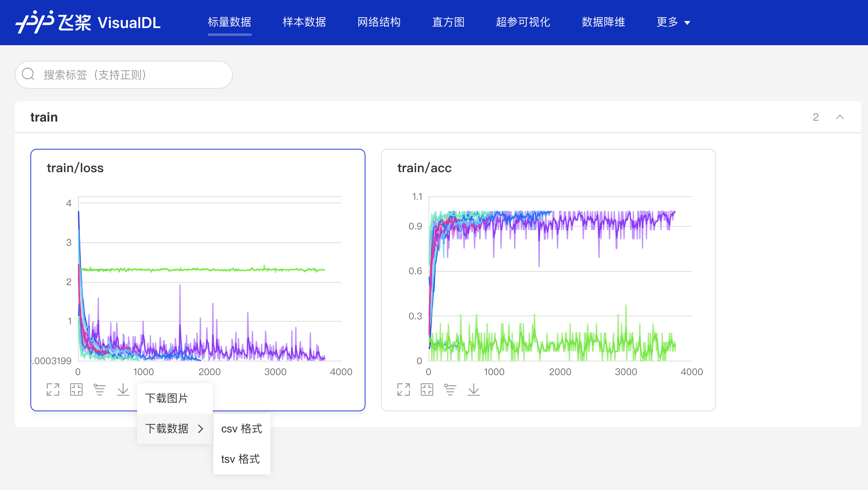Select csv 格式 from the download menu
This screenshot has width=868, height=490.
[x=241, y=428]
